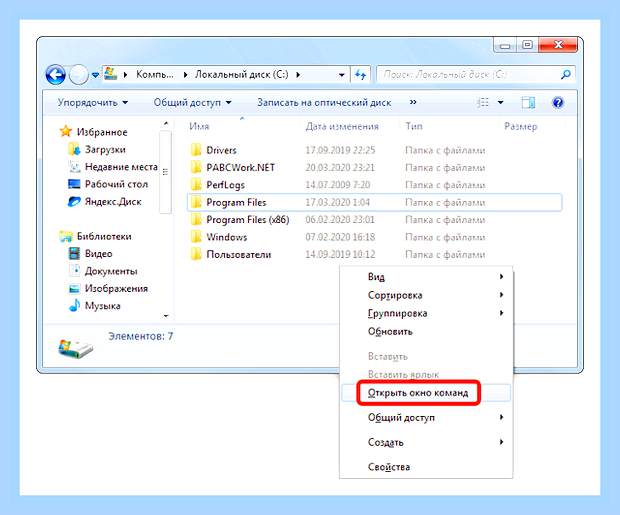Select the PABCWork.NET folder icon
Viewport: 620px width, 515px height.
[x=196, y=167]
